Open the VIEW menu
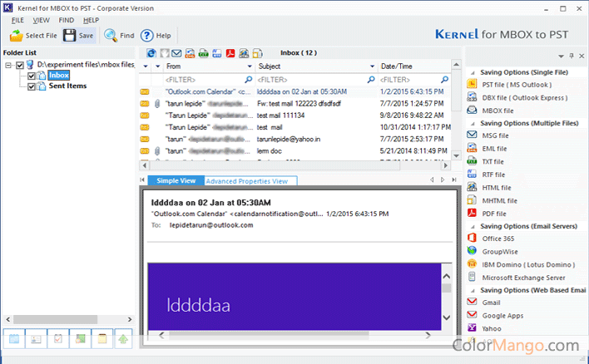589x364 pixels. point(41,19)
